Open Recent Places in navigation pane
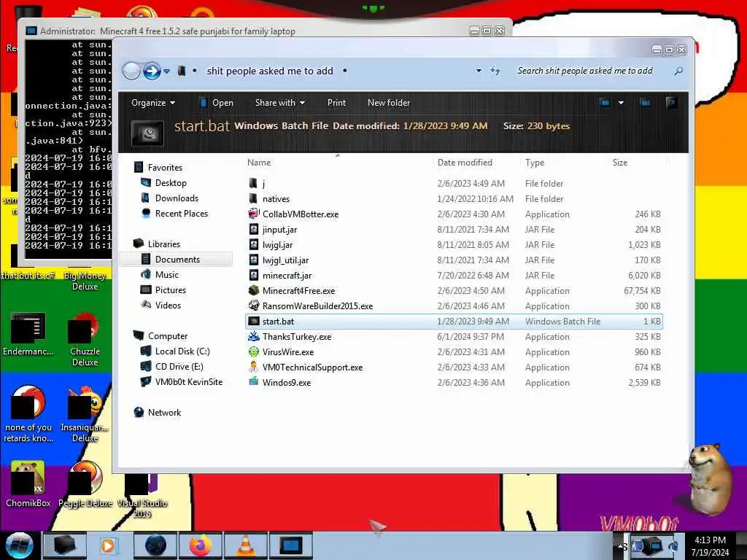Image resolution: width=747 pixels, height=560 pixels. point(174,214)
